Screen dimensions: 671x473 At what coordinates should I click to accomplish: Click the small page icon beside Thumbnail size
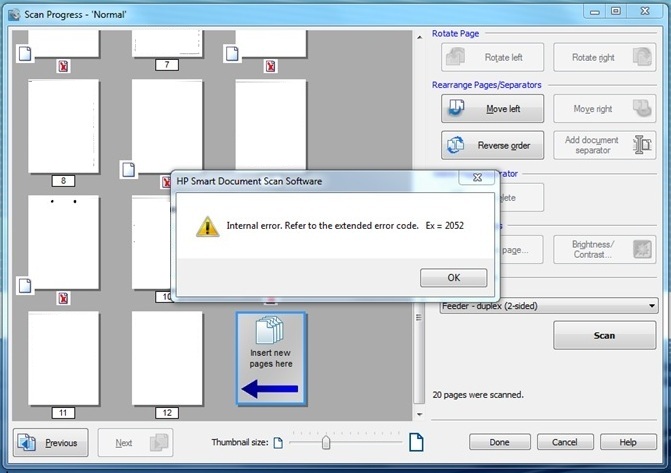(278, 443)
